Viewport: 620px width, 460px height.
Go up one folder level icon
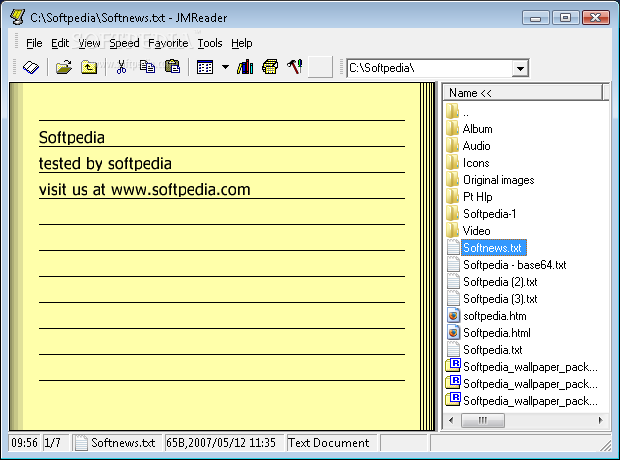[x=89, y=67]
